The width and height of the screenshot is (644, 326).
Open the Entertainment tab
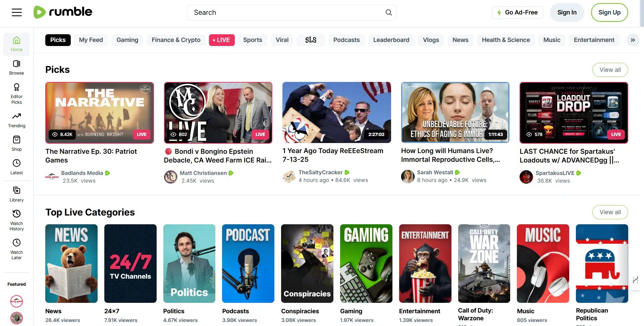594,40
